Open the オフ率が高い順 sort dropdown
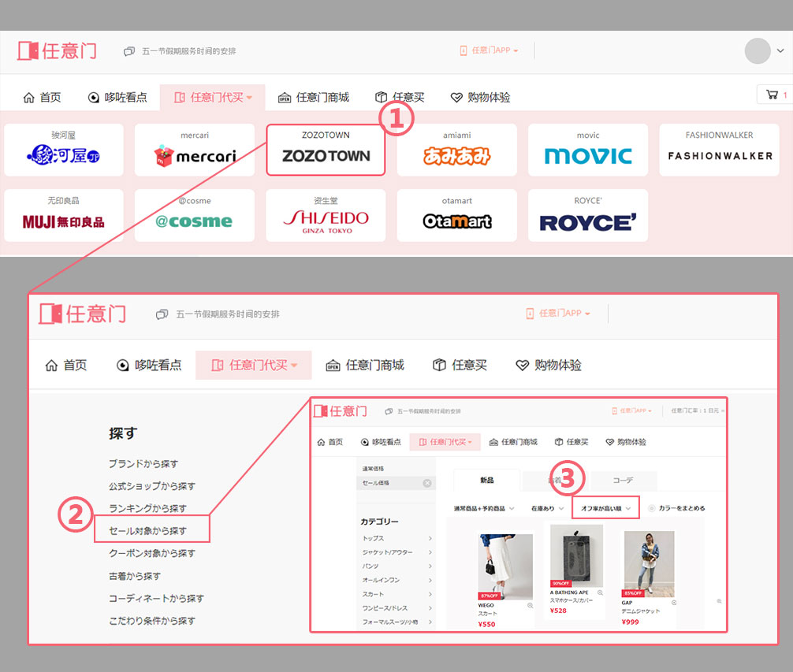Image resolution: width=793 pixels, height=672 pixels. click(605, 508)
